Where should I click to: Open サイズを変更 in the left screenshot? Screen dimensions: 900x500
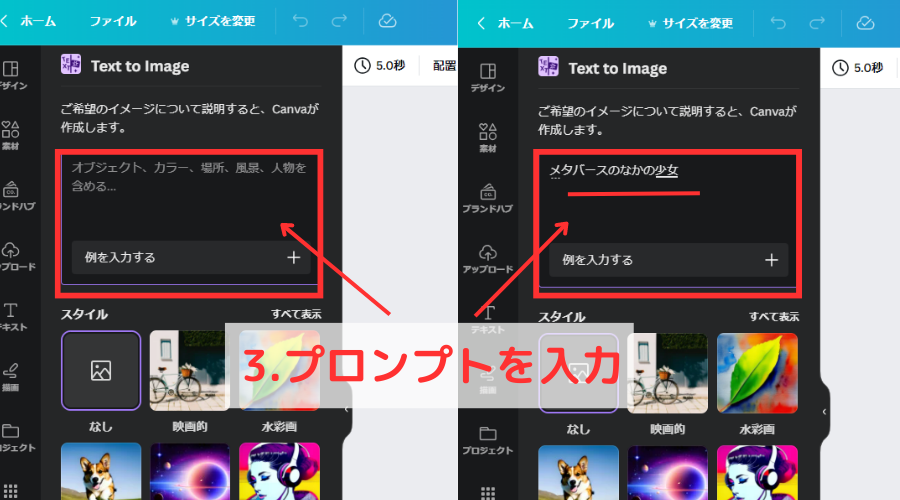213,21
